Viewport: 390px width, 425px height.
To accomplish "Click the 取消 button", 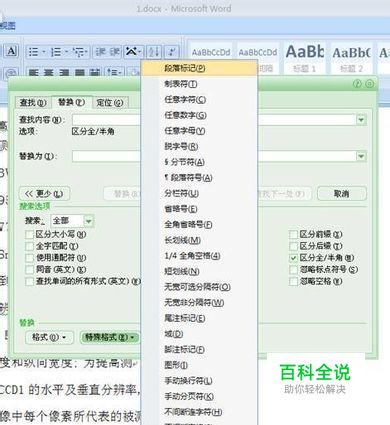I will [x=342, y=193].
